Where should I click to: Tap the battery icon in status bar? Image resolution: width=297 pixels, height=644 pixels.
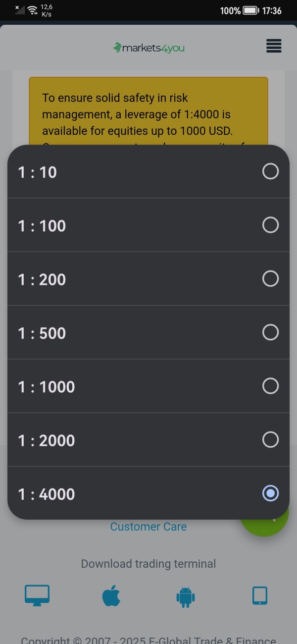(x=251, y=10)
